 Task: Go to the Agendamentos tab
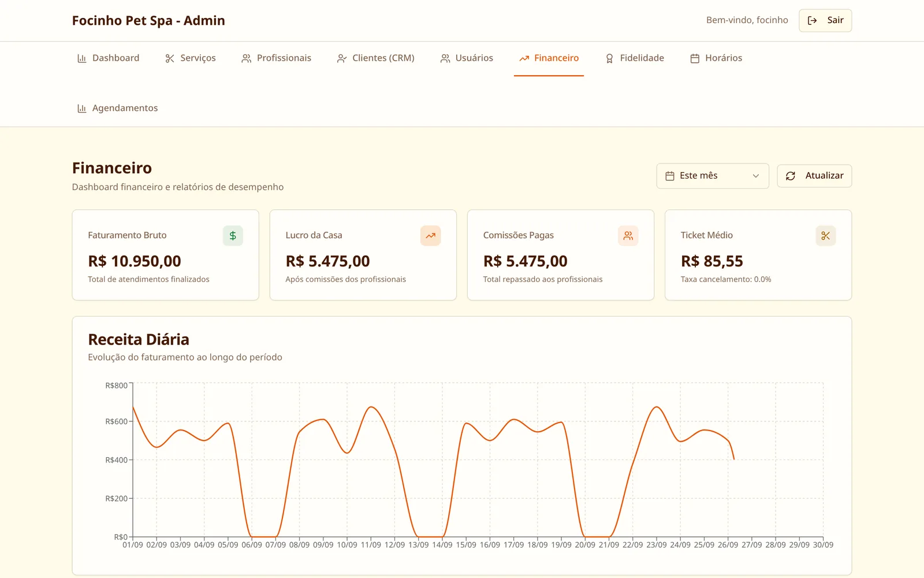[118, 109]
